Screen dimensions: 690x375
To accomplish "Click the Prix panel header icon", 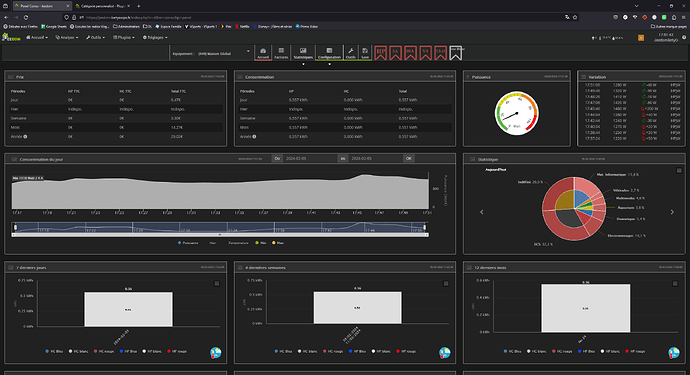I will pos(11,77).
